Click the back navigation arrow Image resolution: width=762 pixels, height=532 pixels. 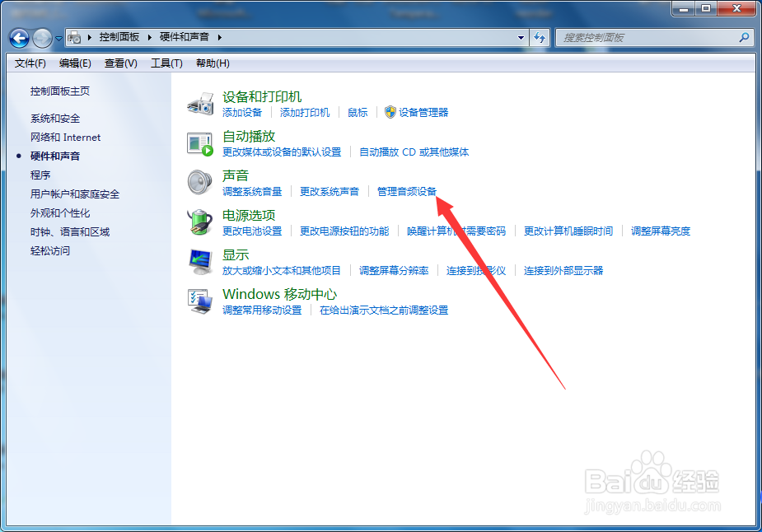(18, 37)
